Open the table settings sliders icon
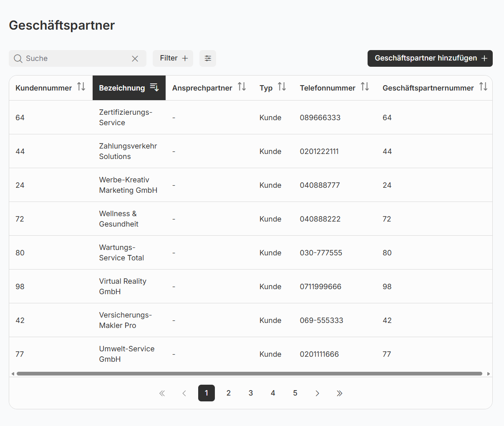This screenshot has height=426, width=504. coord(208,58)
